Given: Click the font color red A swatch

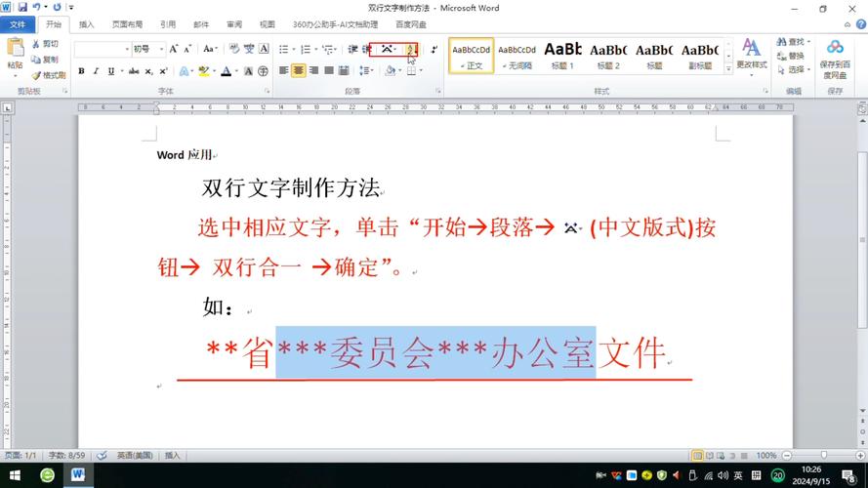Looking at the screenshot, I should pyautogui.click(x=226, y=71).
